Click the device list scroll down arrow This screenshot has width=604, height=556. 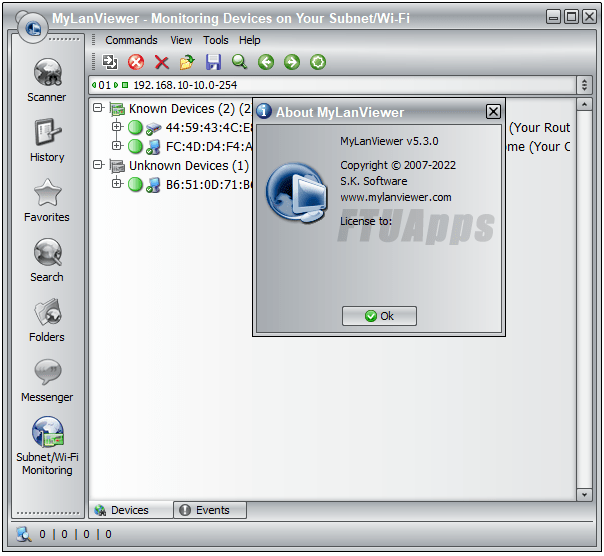click(584, 494)
